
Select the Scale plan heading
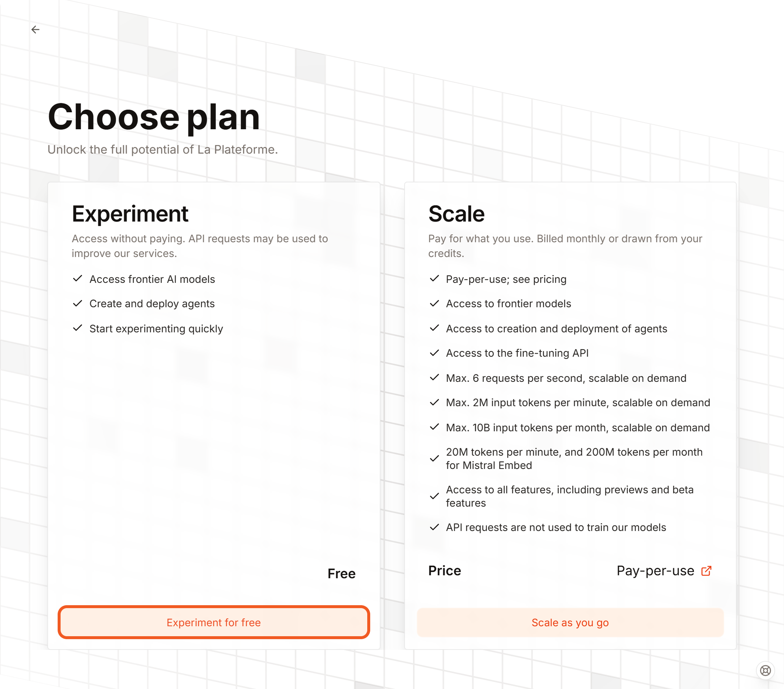[456, 213]
